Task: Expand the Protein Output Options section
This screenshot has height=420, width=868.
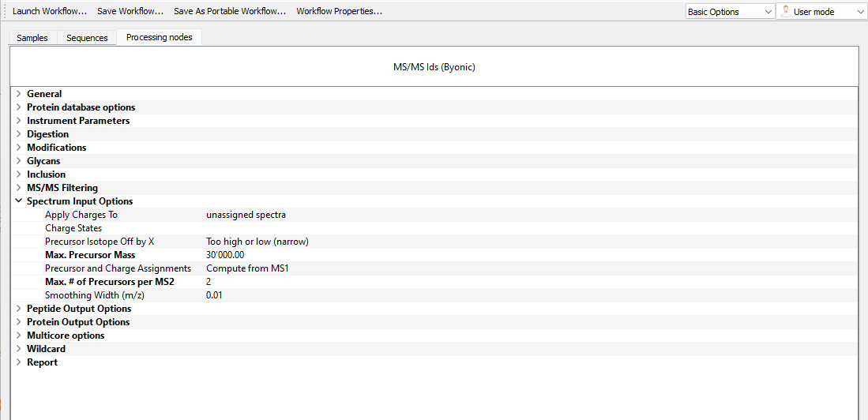Action: pos(19,322)
